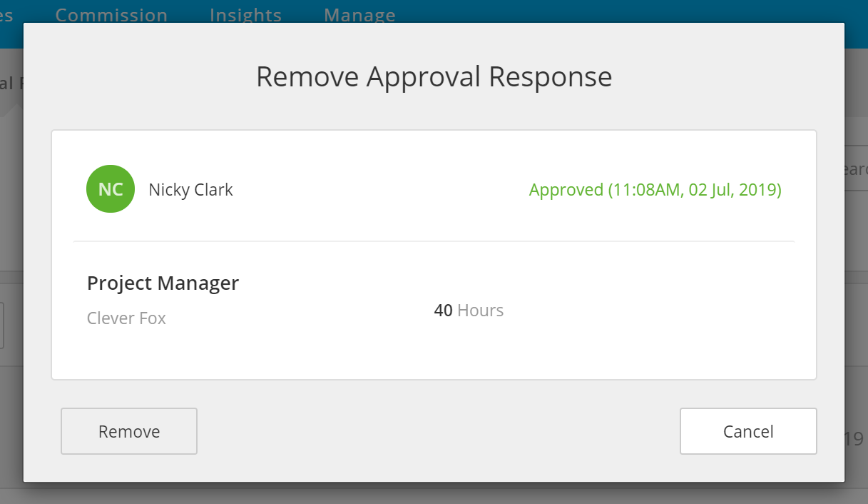Select the Nicky Clark name text
This screenshot has height=504, width=868.
pyautogui.click(x=190, y=190)
